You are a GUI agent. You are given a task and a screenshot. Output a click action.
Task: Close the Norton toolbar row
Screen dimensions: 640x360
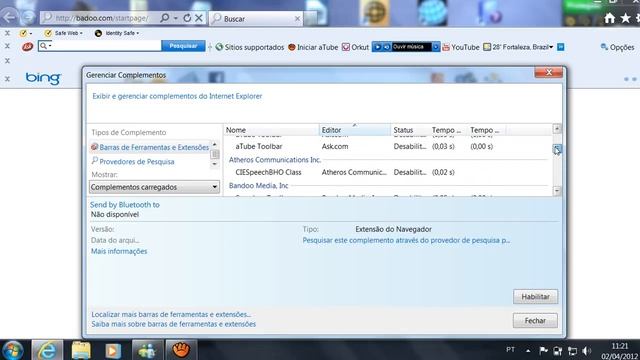[x=7, y=33]
